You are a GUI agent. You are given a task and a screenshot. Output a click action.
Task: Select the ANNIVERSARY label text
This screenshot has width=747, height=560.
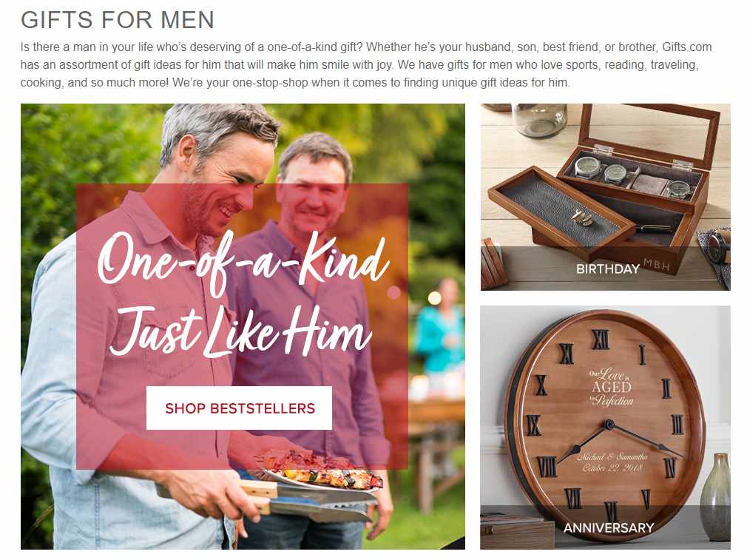click(609, 527)
